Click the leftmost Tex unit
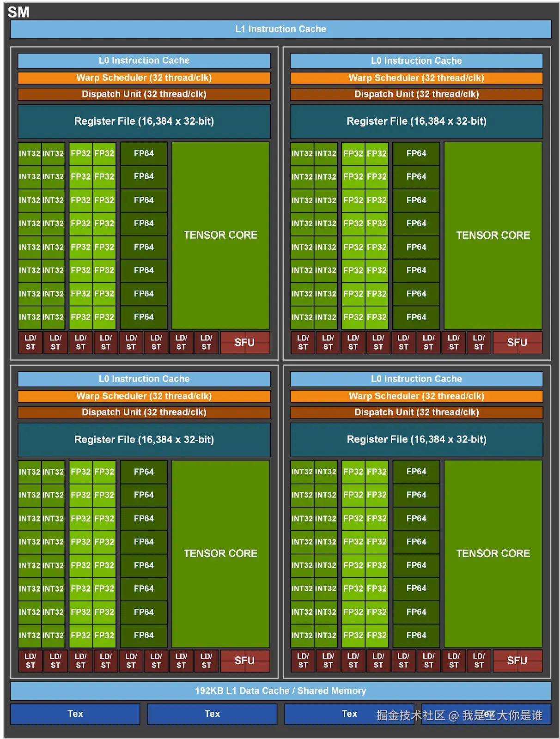 click(75, 714)
